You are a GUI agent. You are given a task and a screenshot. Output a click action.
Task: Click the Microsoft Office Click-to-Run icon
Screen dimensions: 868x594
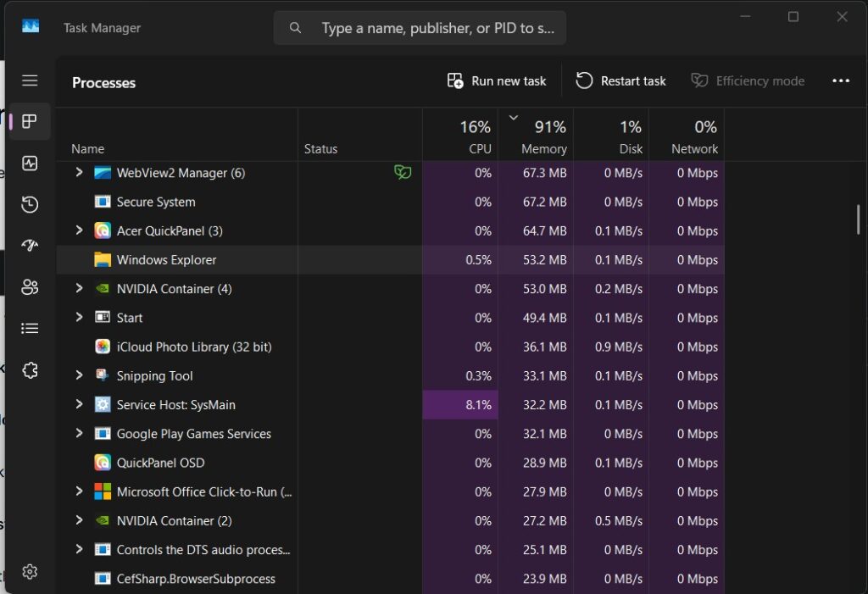[103, 491]
